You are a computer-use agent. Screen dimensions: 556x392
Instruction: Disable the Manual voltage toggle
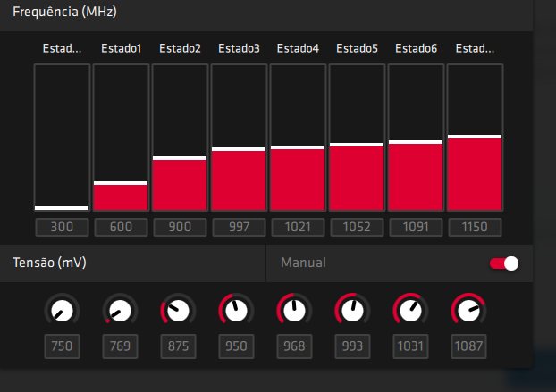tap(504, 263)
